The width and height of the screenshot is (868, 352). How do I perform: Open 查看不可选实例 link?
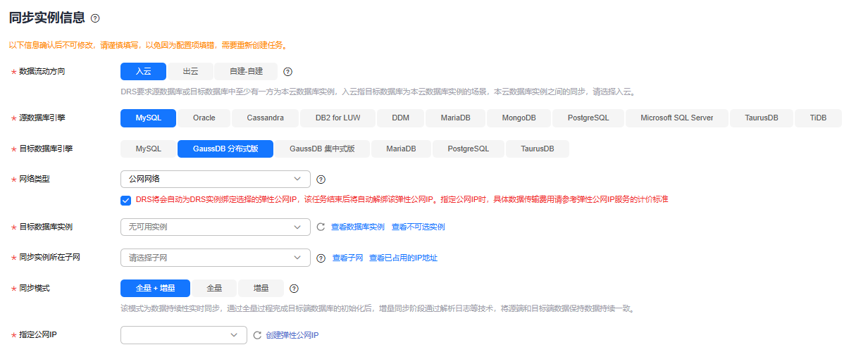pos(418,227)
